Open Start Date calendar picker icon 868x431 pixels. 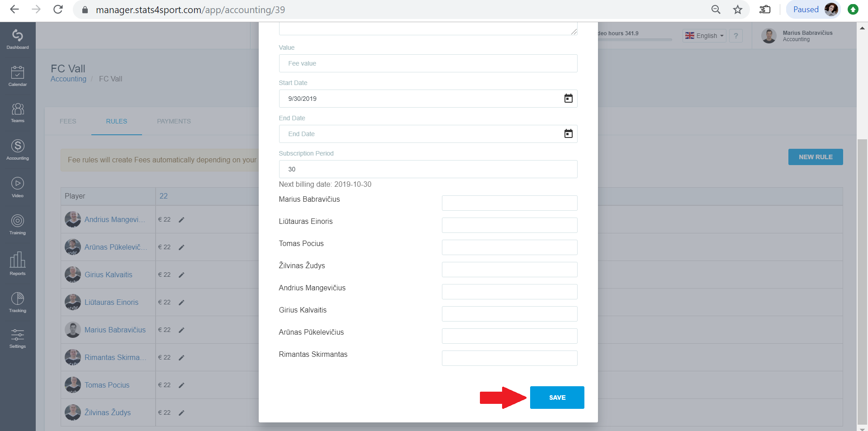569,99
